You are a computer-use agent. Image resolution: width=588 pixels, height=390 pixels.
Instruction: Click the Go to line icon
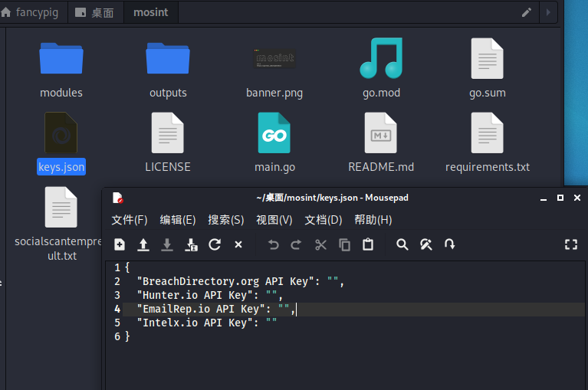tap(449, 244)
